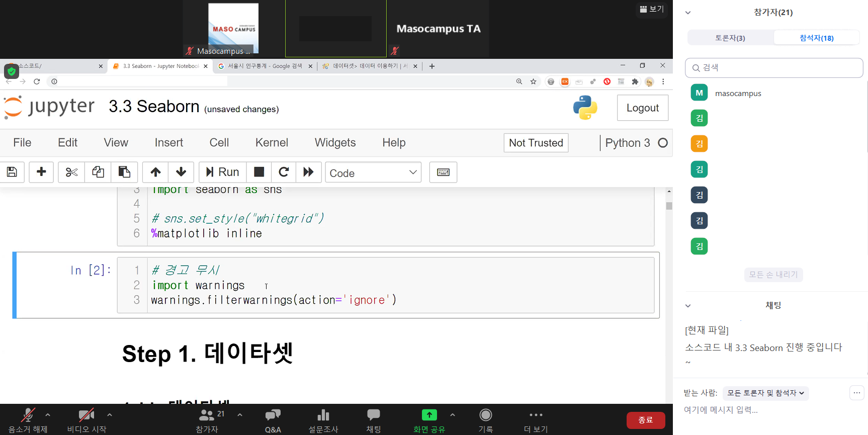This screenshot has width=868, height=435.
Task: Restart the kernel with the circular arrow
Action: [x=284, y=172]
